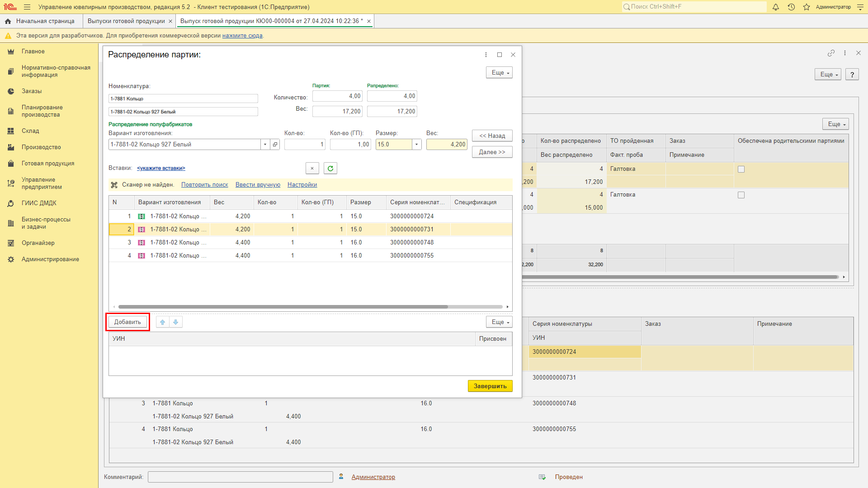Select row with series 3000000000748
This screenshot has width=868, height=488.
click(311, 243)
